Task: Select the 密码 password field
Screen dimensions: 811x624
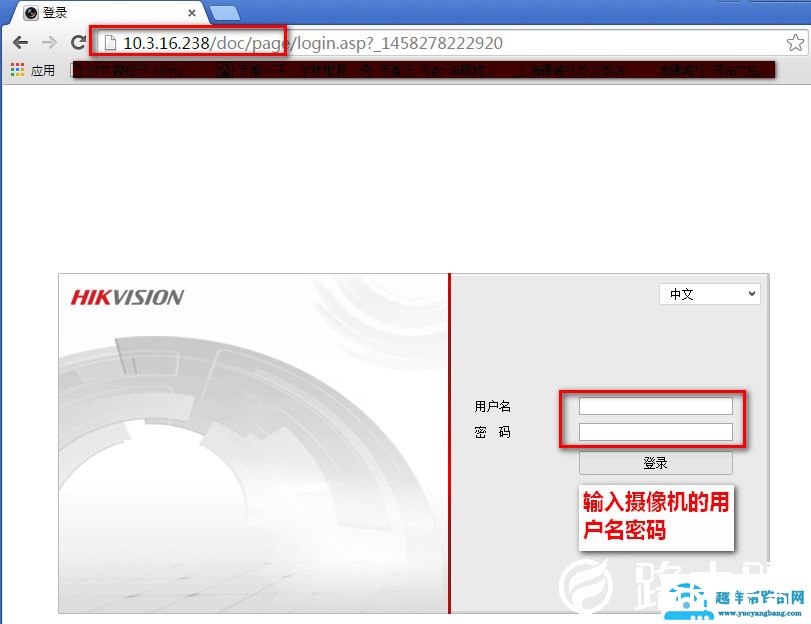Action: tap(655, 432)
